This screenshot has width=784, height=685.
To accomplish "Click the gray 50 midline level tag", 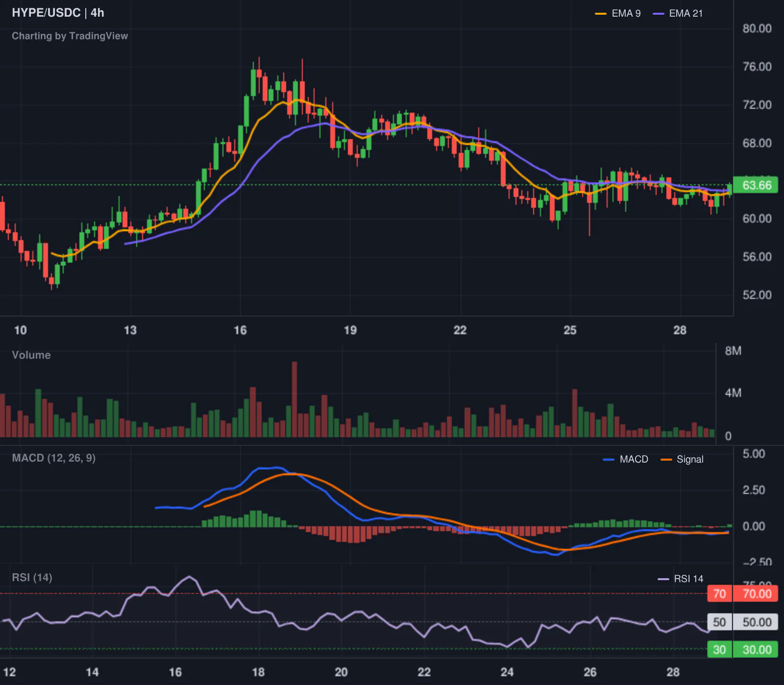I will click(x=719, y=622).
